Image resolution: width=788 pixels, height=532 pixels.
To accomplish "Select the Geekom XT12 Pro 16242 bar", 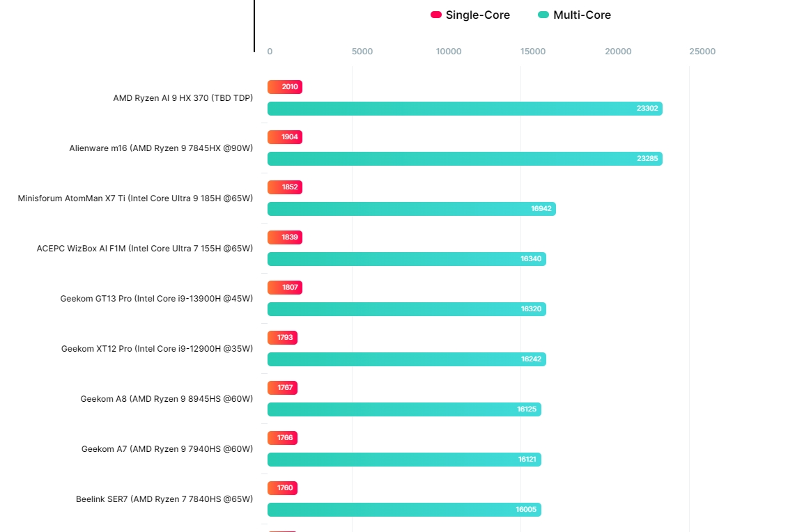I will (x=407, y=359).
